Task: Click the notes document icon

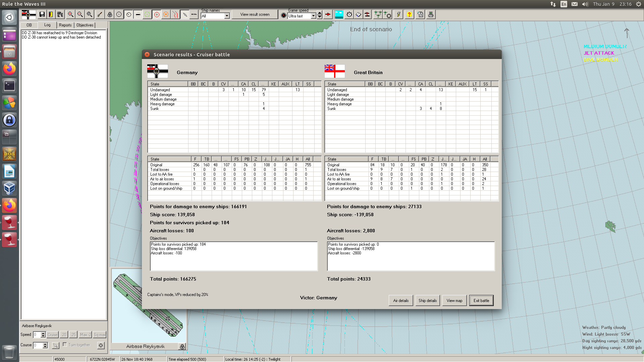Action: [420, 14]
